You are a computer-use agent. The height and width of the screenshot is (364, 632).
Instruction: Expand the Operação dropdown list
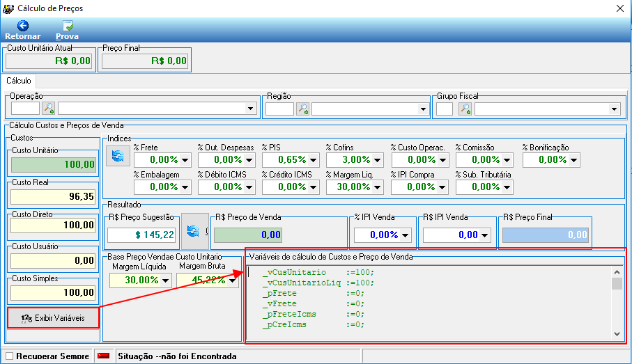coord(250,109)
